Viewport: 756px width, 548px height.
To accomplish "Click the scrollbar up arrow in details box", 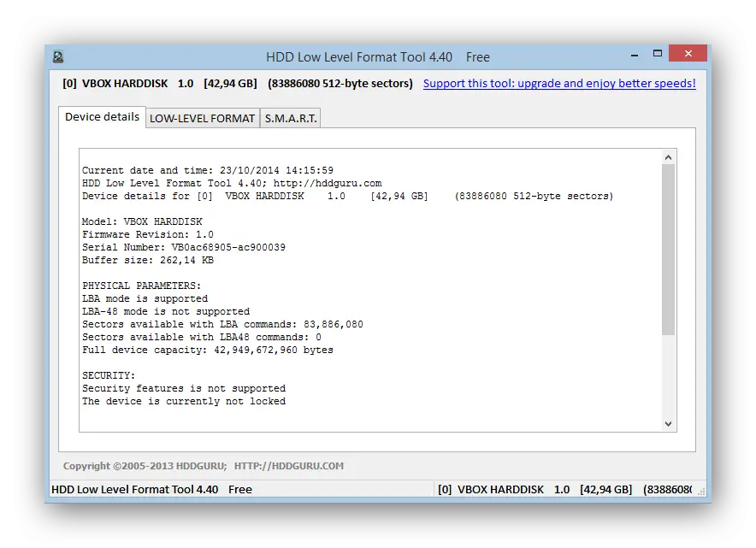I will click(668, 157).
